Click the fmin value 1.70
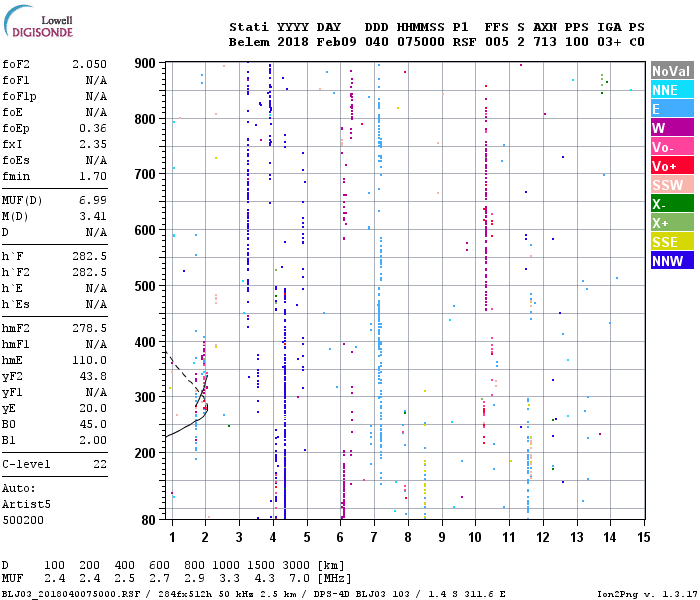 pos(93,176)
